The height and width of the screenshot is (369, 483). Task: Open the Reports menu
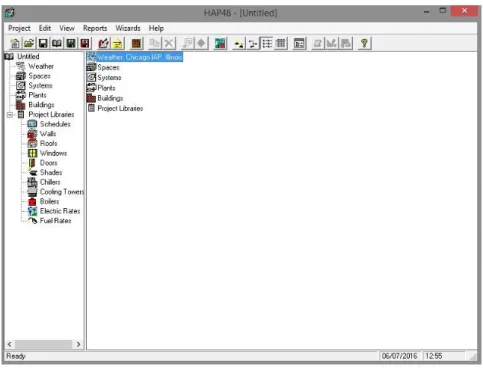[95, 28]
